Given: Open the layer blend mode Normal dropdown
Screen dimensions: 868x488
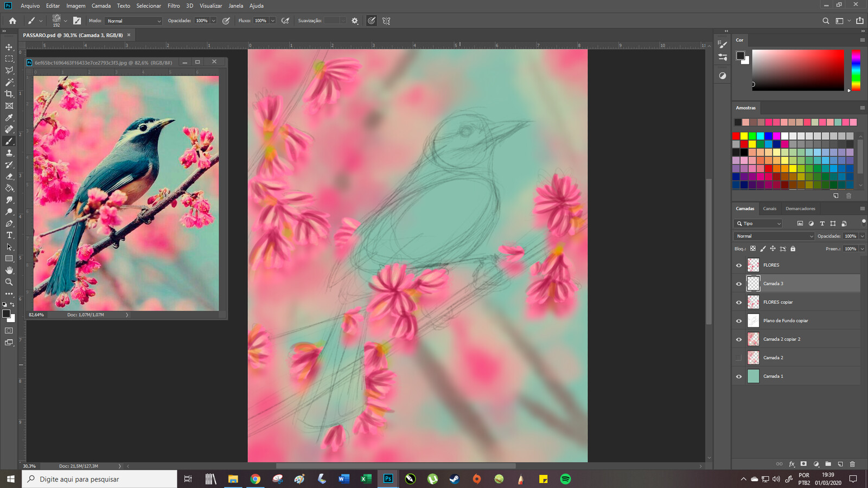Looking at the screenshot, I should click(775, 236).
